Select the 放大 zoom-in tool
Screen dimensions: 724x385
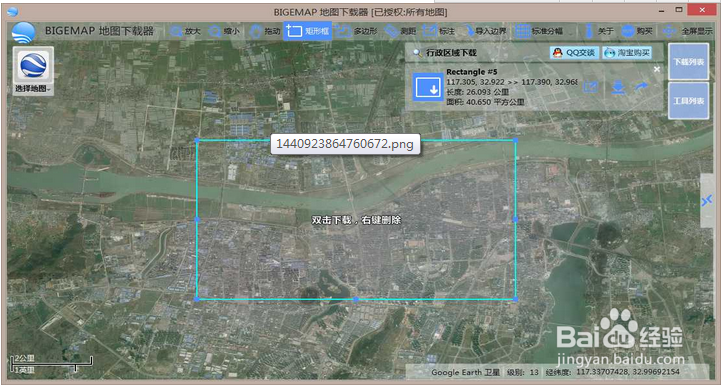(185, 31)
